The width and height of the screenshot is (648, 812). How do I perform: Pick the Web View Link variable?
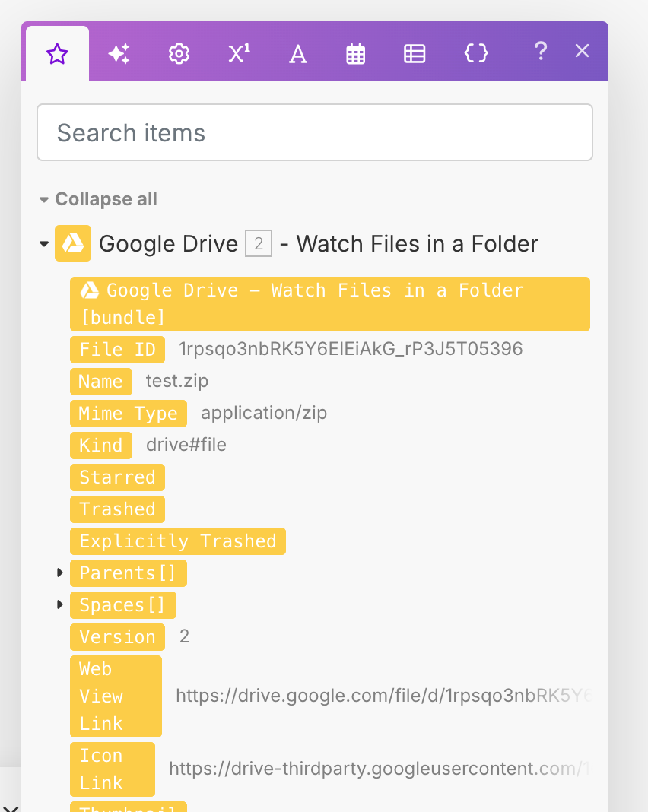(x=116, y=696)
